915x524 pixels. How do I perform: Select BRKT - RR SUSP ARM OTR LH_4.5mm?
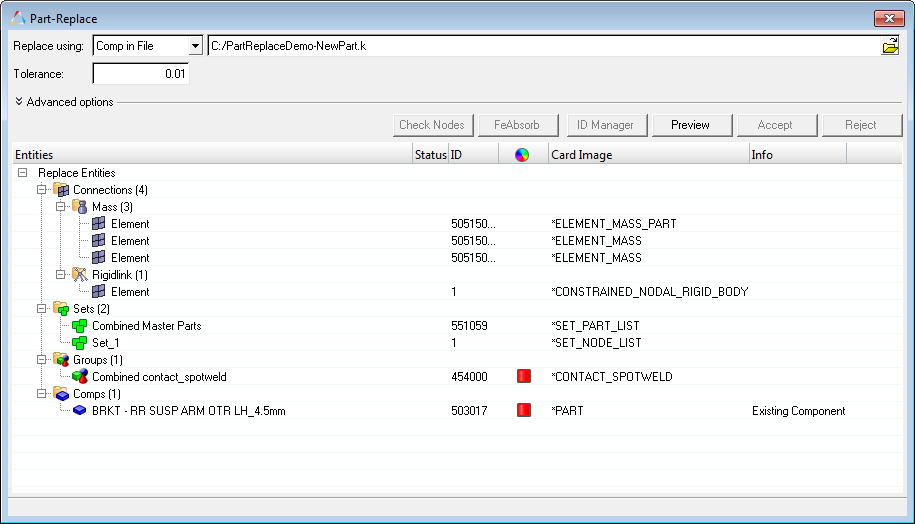coord(189,411)
